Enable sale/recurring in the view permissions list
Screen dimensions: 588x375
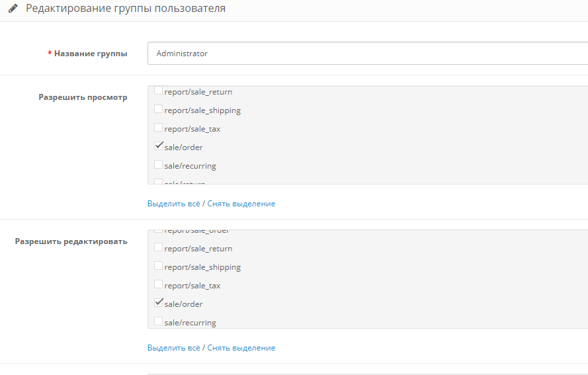159,165
